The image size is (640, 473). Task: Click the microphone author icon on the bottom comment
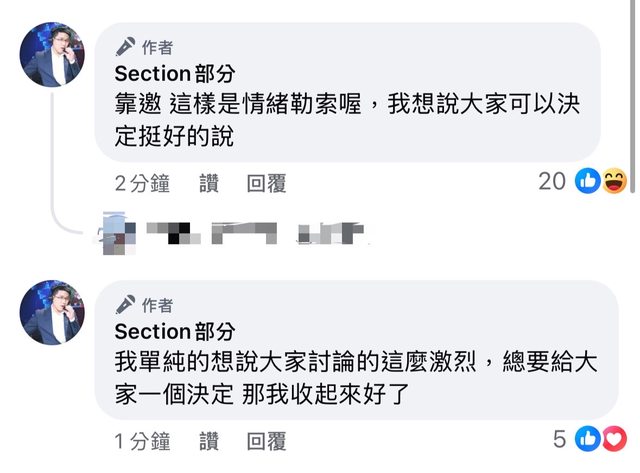click(125, 303)
